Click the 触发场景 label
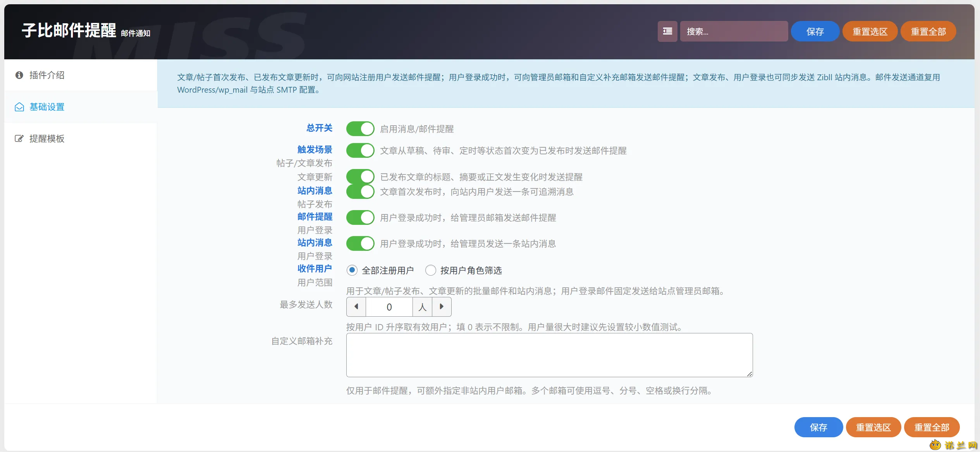This screenshot has width=980, height=452. pyautogui.click(x=315, y=150)
